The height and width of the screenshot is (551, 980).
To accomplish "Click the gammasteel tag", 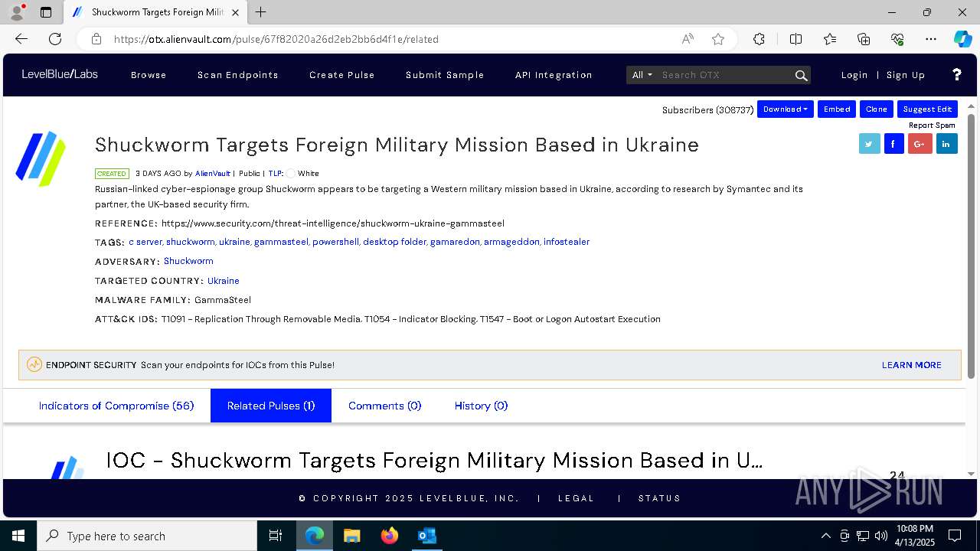I will [281, 242].
